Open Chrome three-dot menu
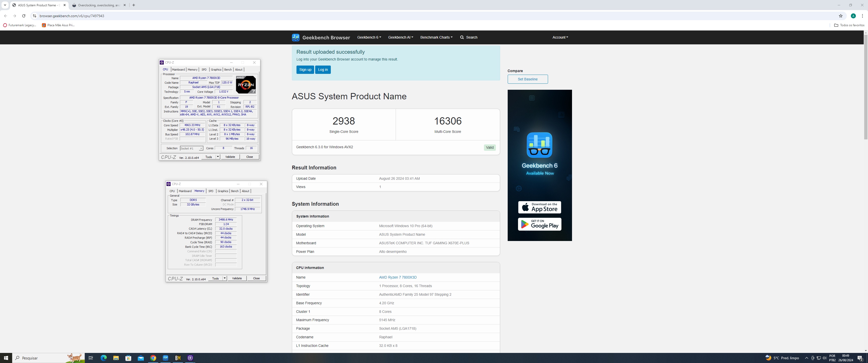This screenshot has height=363, width=868. pos(862,16)
